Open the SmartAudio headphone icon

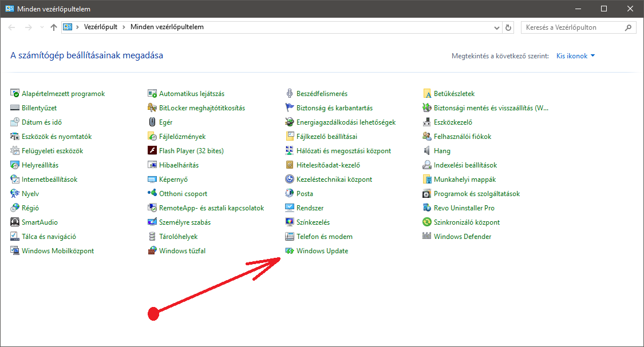pyautogui.click(x=15, y=222)
